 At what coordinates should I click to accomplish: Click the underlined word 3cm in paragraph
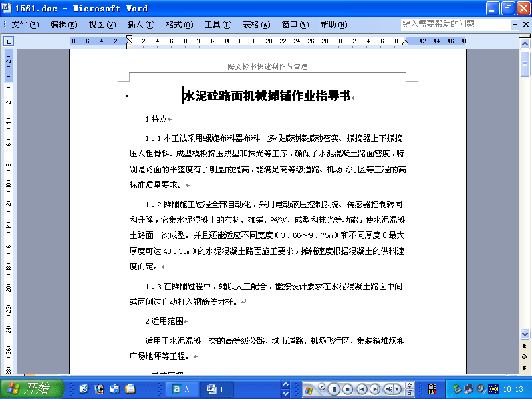[184, 251]
